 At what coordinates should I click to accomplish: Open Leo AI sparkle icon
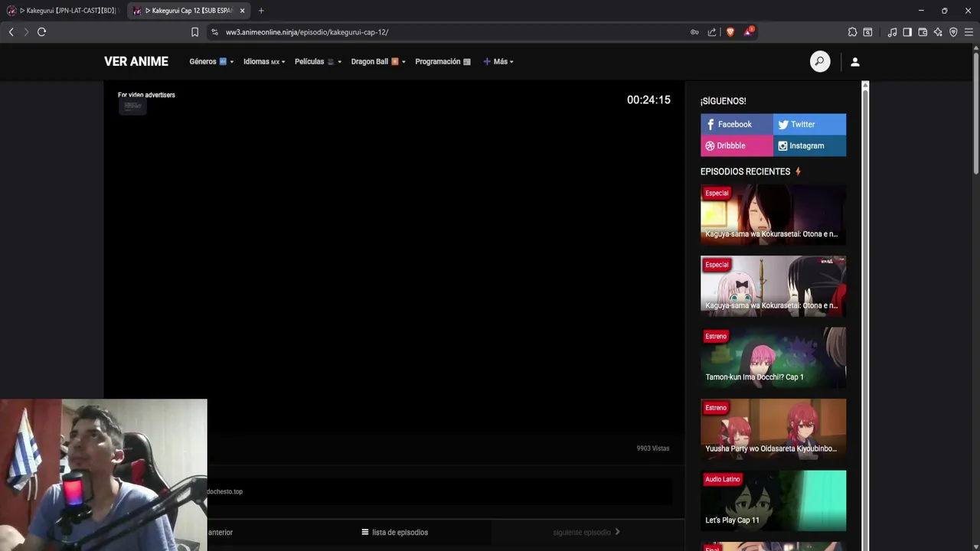click(938, 32)
